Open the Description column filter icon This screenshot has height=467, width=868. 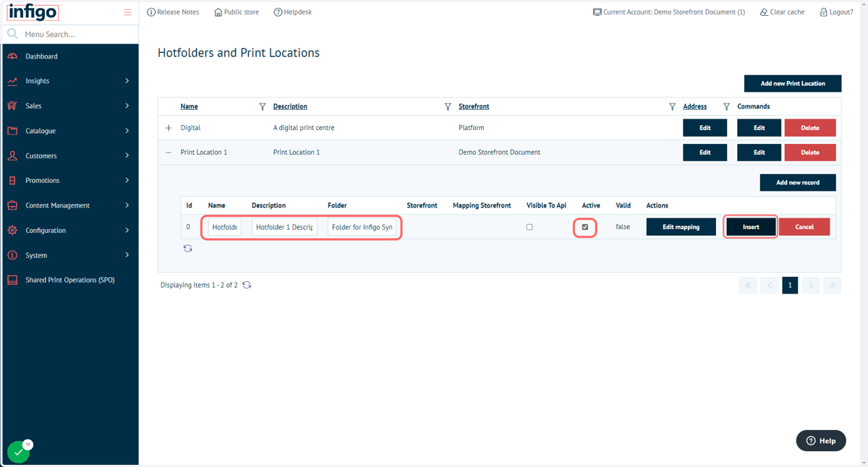tap(448, 106)
